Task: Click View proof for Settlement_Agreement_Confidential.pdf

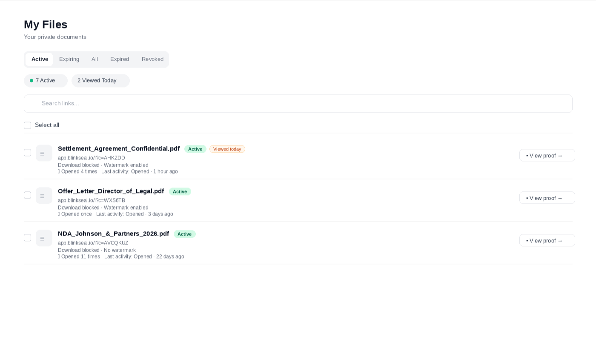Action: tap(547, 155)
